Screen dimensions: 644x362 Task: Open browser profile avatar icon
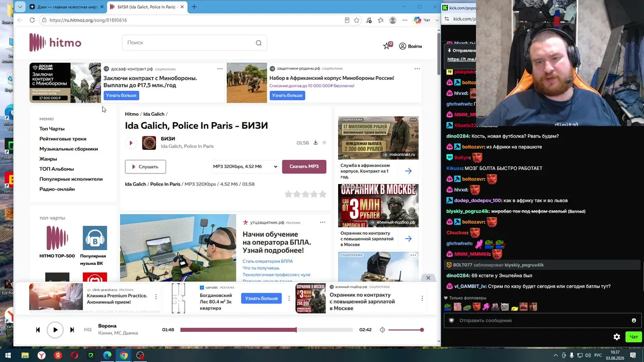[392, 20]
